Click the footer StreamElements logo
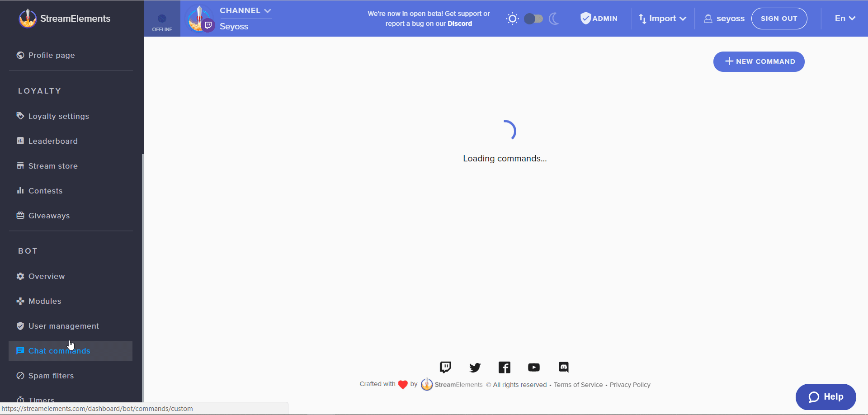 pos(427,384)
